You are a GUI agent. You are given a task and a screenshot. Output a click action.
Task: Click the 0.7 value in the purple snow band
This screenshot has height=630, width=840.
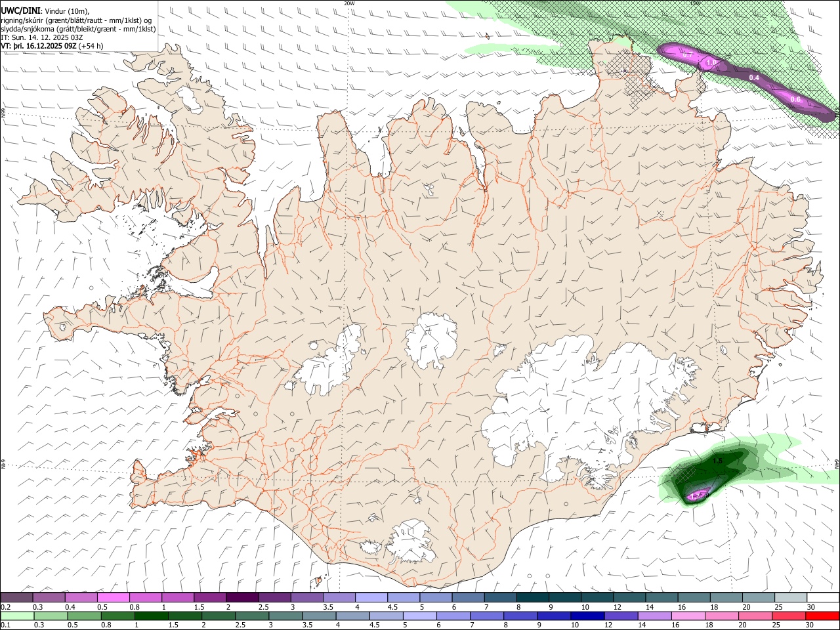688,56
